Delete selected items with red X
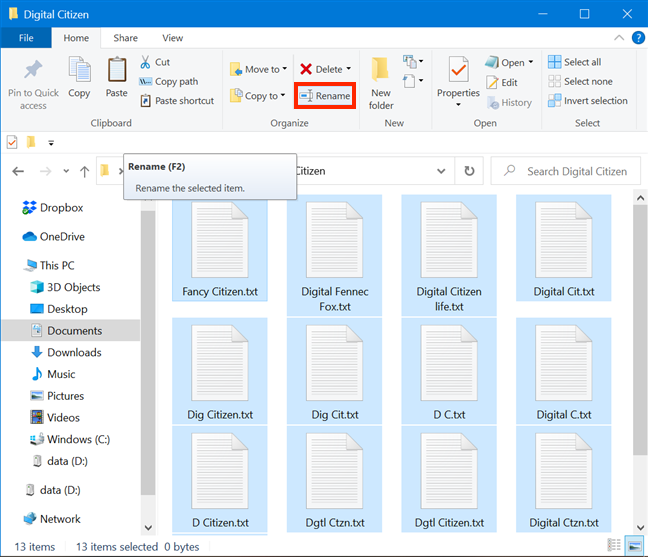648x557 pixels. tap(306, 69)
